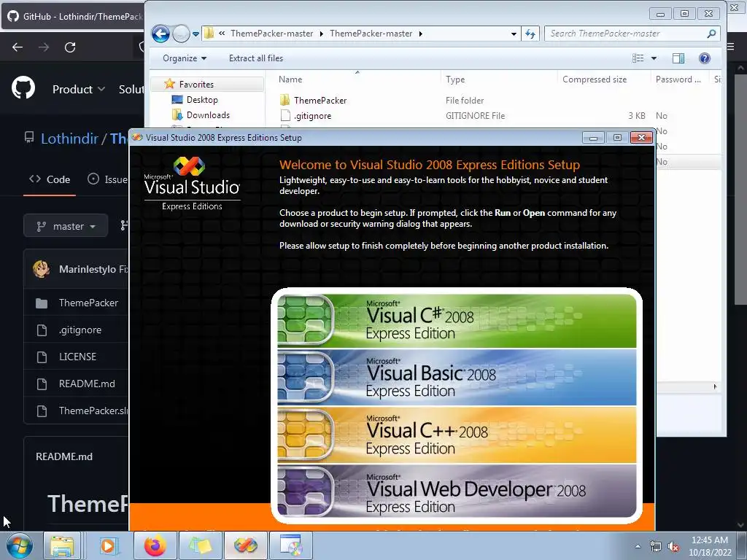Open ThemePacker.sln file on GitHub
This screenshot has height=560, width=747.
coord(93,411)
